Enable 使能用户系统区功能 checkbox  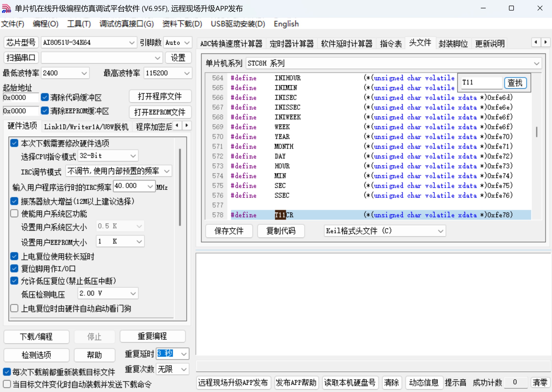pyautogui.click(x=14, y=213)
